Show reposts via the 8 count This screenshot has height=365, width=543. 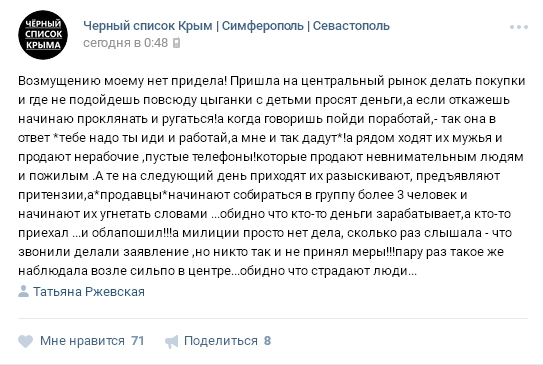[267, 341]
